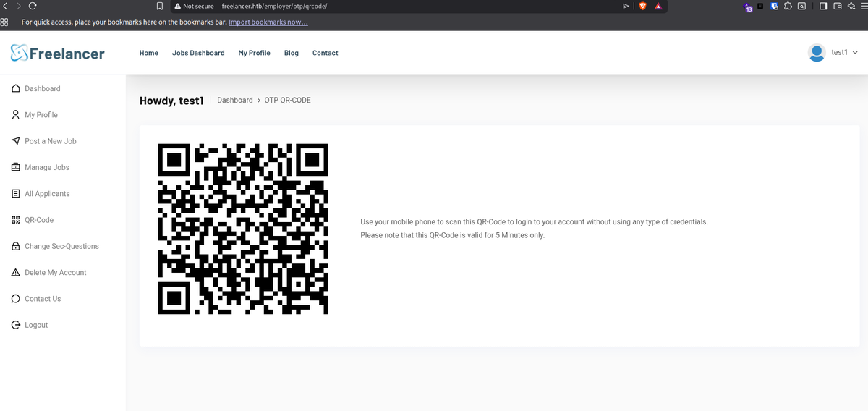Viewport: 868px width, 411px height.
Task: Click the test1 user avatar
Action: 817,53
